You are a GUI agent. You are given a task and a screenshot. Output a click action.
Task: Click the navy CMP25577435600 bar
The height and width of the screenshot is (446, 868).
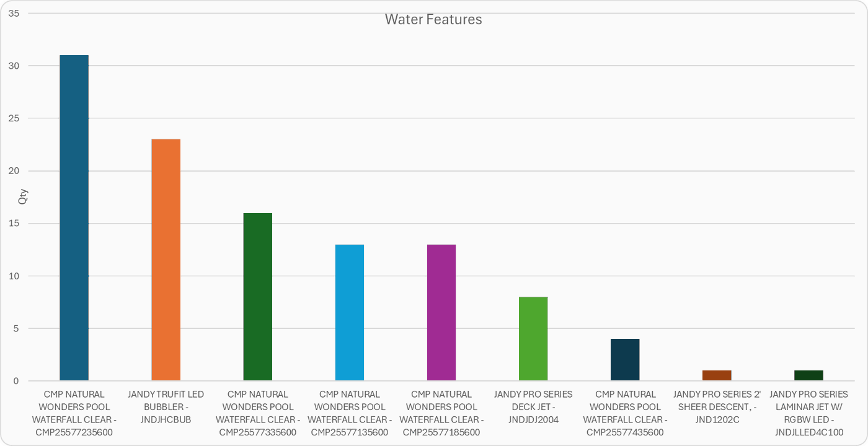coord(624,359)
